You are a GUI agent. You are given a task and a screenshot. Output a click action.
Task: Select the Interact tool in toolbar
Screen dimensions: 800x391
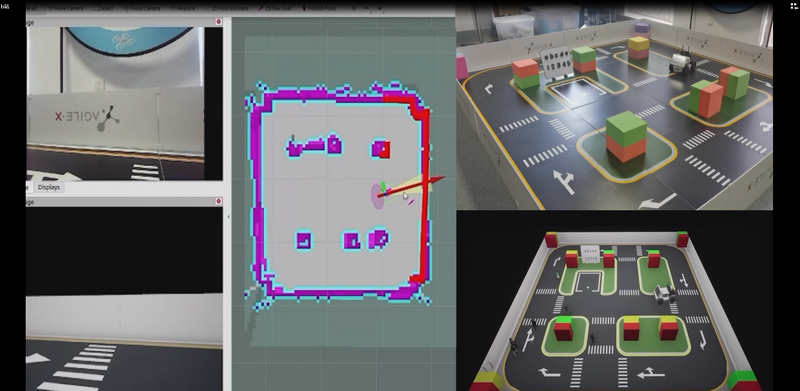tap(32, 9)
